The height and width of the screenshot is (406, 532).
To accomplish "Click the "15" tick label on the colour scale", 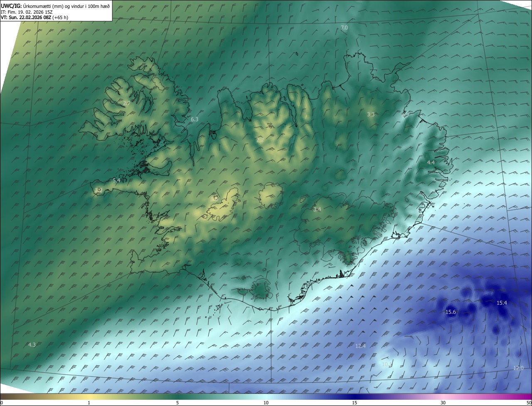I will (355, 403).
